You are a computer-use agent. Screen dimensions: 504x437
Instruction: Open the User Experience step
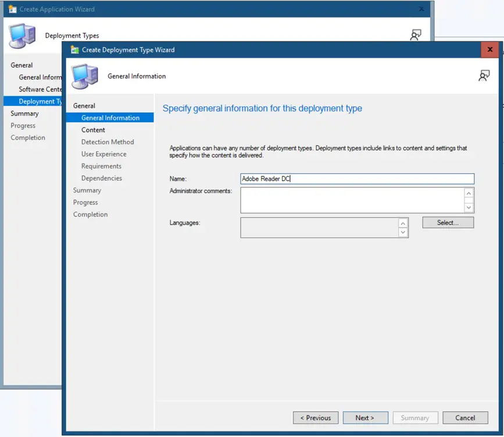[x=103, y=154]
